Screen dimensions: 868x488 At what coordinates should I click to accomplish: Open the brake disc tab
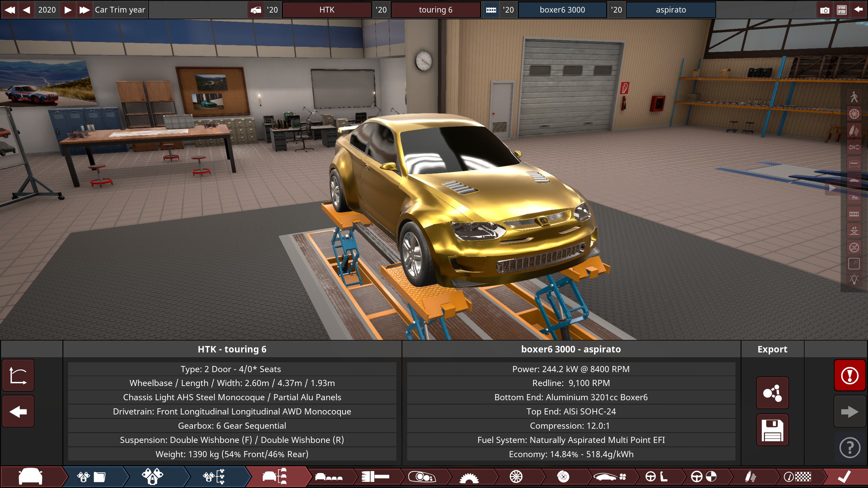(563, 477)
